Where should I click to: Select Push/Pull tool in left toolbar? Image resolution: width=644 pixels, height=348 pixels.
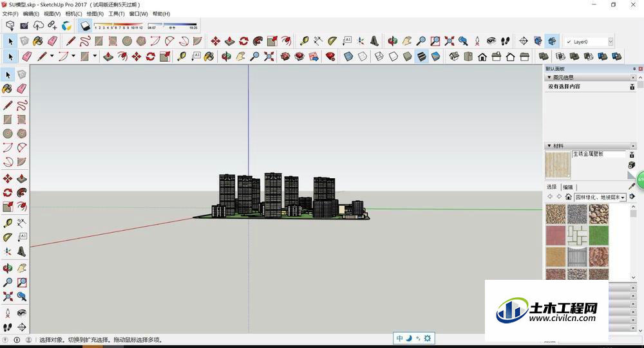click(22, 178)
